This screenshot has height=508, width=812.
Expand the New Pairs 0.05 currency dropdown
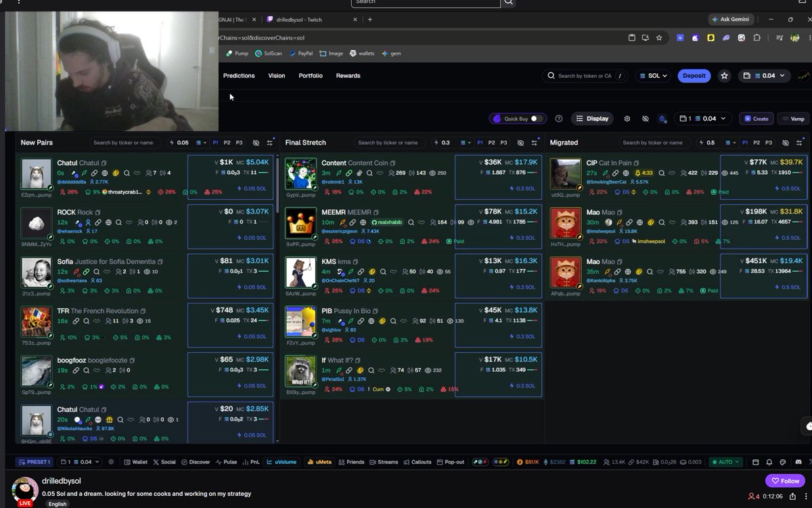pos(202,143)
